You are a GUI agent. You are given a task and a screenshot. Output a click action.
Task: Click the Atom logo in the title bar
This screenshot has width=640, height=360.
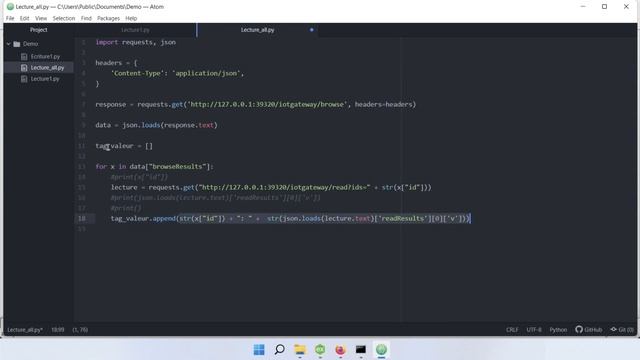coord(10,7)
